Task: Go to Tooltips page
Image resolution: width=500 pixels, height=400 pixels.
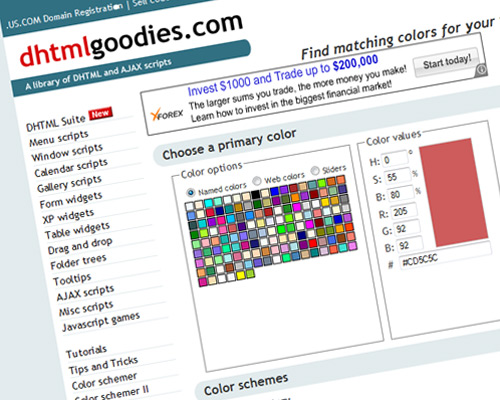Action: coord(72,279)
